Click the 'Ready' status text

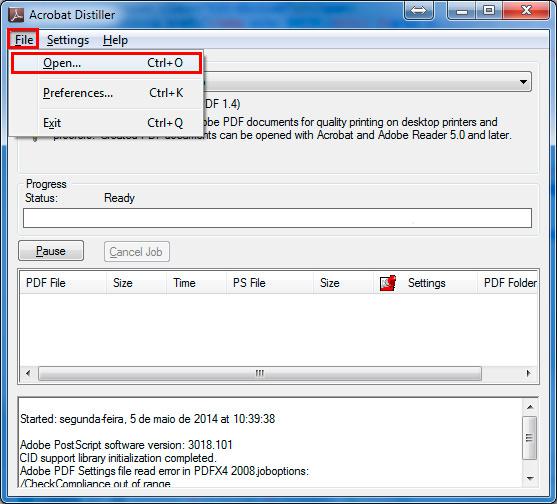119,198
